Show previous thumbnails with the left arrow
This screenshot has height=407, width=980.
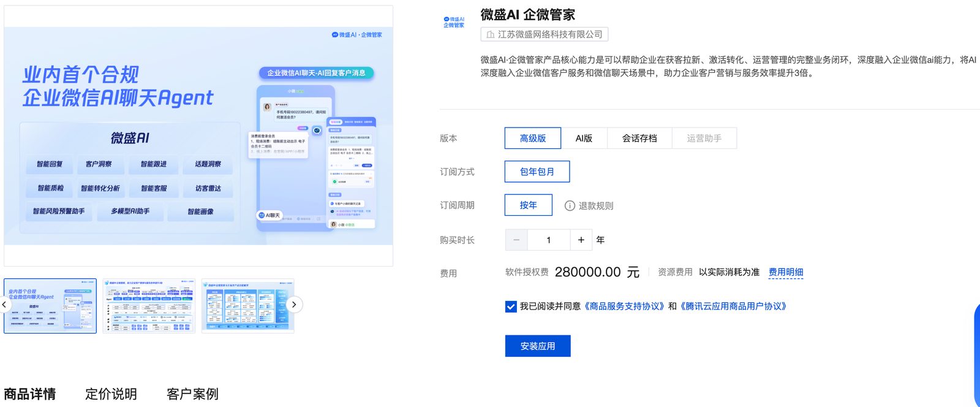(5, 305)
